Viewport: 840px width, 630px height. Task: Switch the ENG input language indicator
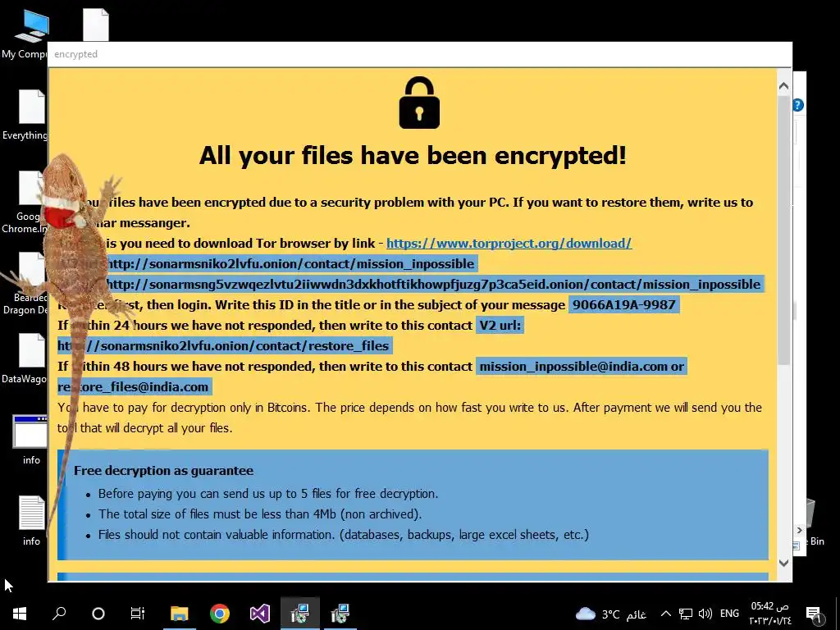(x=729, y=614)
